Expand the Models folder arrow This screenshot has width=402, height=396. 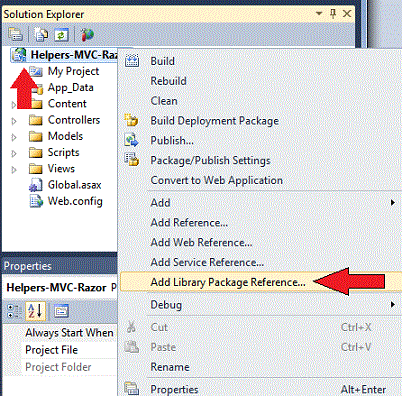14,137
